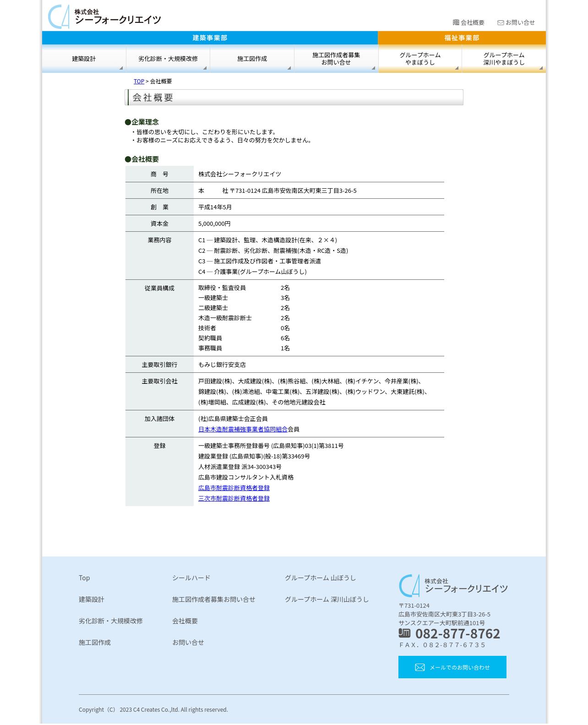Open 劣化診断・大規模改修 navigation item

coord(168,59)
